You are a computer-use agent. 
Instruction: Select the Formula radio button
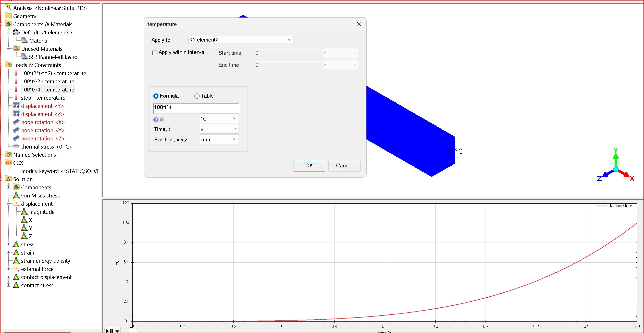pyautogui.click(x=156, y=96)
